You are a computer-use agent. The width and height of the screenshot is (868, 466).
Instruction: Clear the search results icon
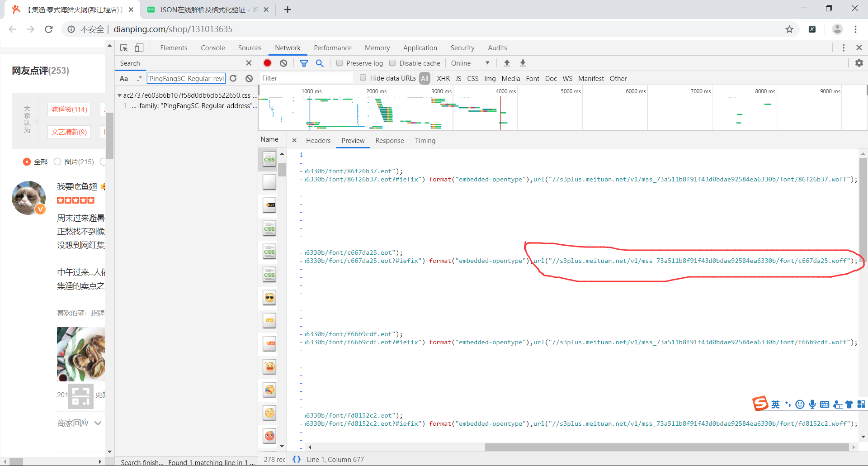tap(249, 78)
